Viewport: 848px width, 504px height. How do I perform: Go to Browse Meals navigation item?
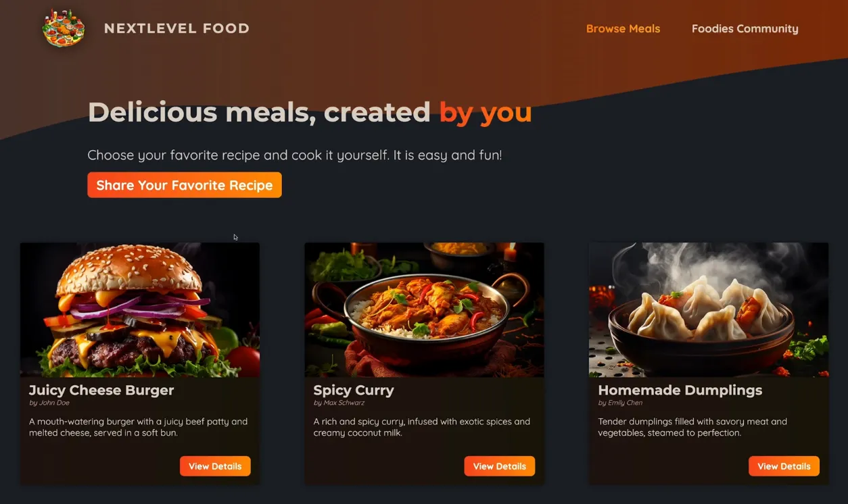click(x=623, y=28)
